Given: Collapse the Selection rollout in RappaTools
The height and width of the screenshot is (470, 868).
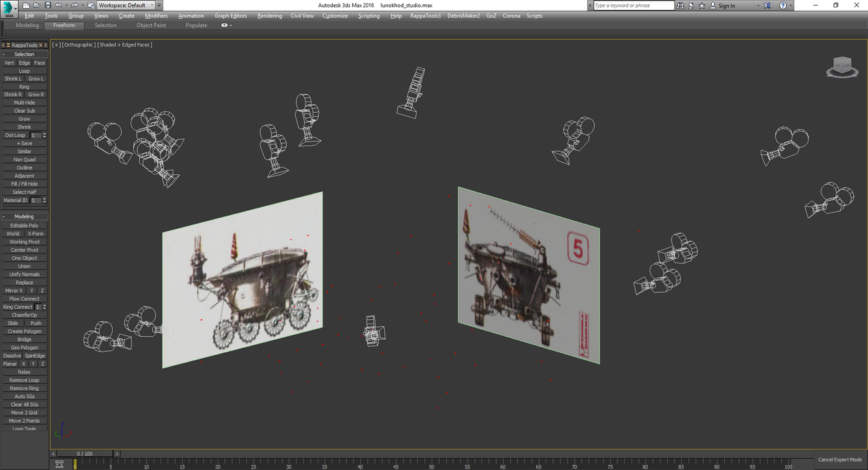Looking at the screenshot, I should pyautogui.click(x=24, y=54).
